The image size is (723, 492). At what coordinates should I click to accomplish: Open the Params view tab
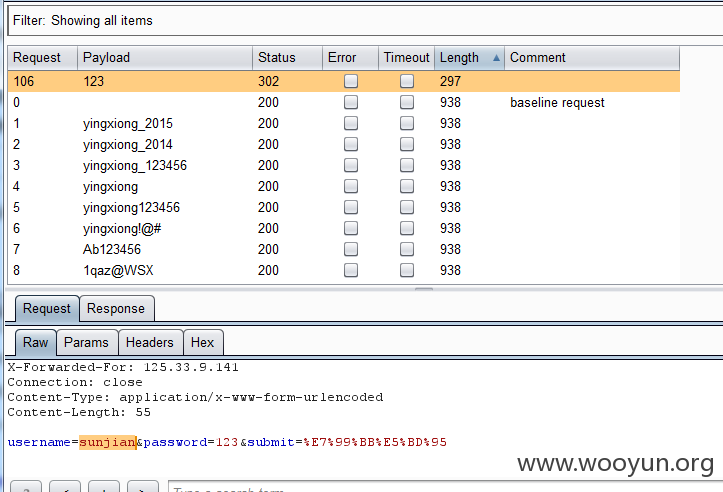coord(87,343)
